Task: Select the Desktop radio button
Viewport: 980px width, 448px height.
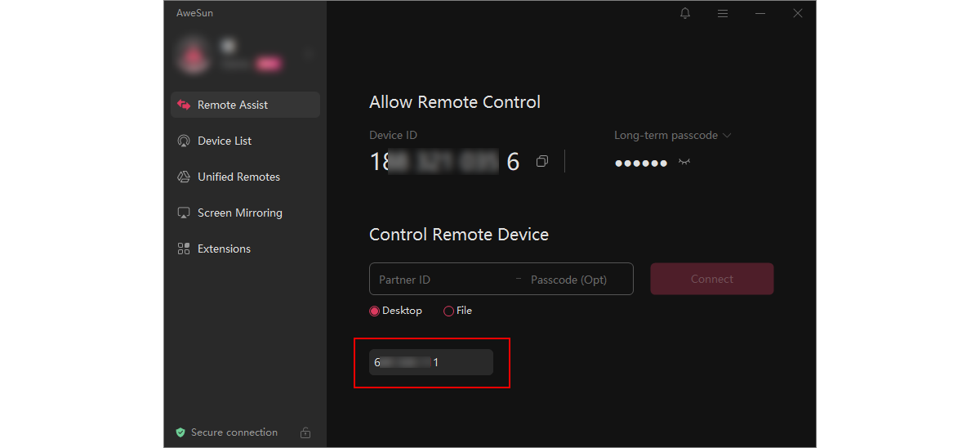Action: pos(375,311)
